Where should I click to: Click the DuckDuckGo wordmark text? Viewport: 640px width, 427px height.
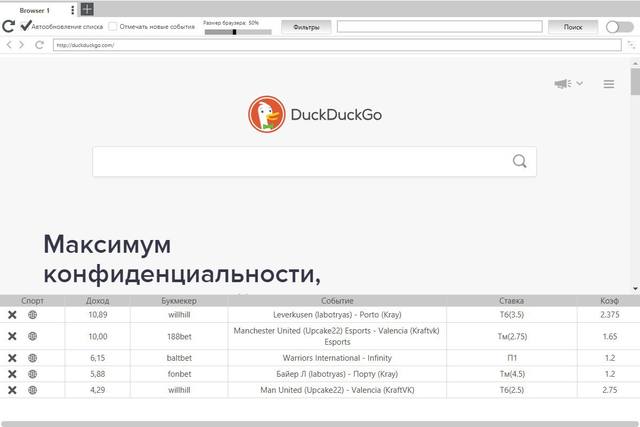click(336, 115)
